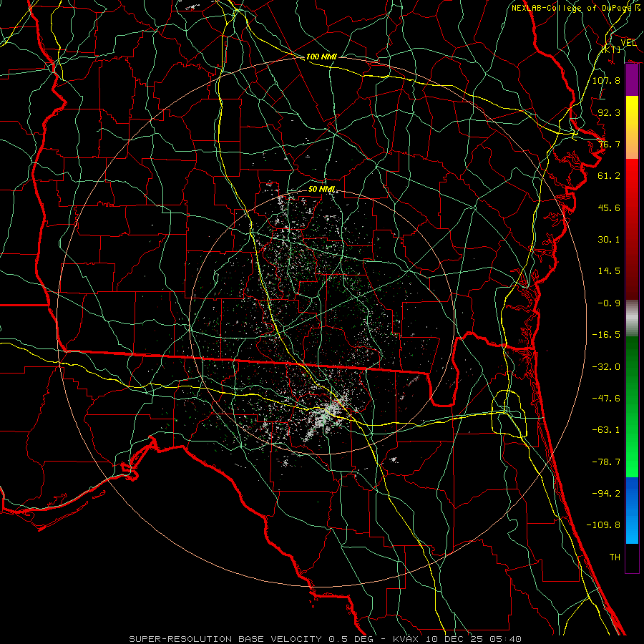Click the 100 NMI range ring label
Viewport: 644px width, 644px height.
(x=321, y=57)
